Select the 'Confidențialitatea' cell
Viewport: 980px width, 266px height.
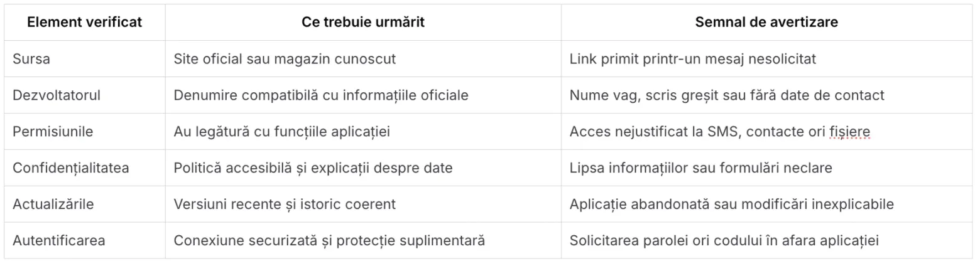(x=85, y=168)
